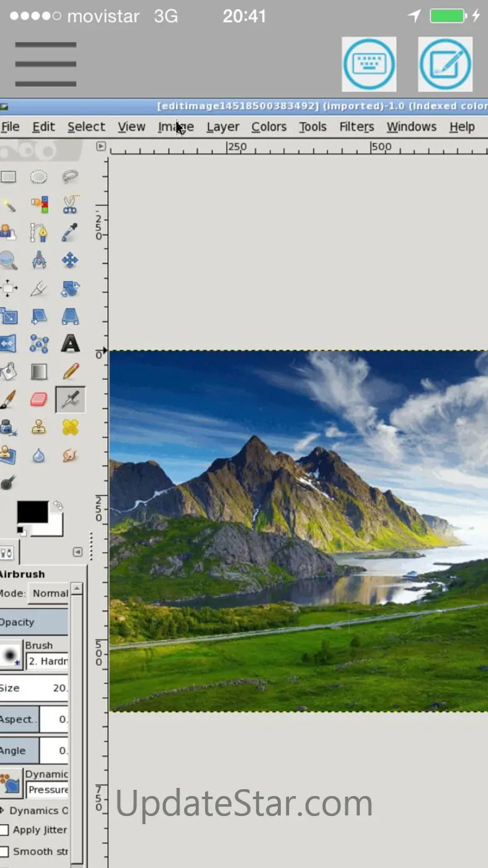Screen dimensions: 488x868
Task: Select the Crop tool
Action: (39, 288)
